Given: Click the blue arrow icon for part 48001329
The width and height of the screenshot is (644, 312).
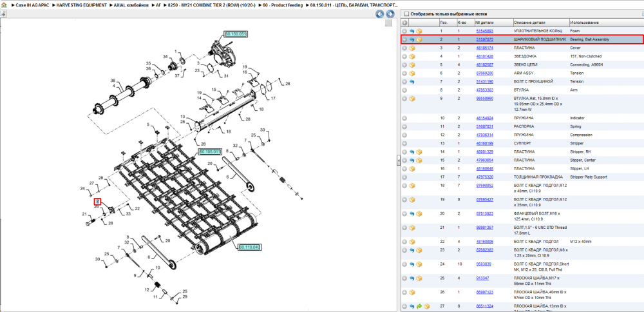Looking at the screenshot, I should tap(412, 151).
